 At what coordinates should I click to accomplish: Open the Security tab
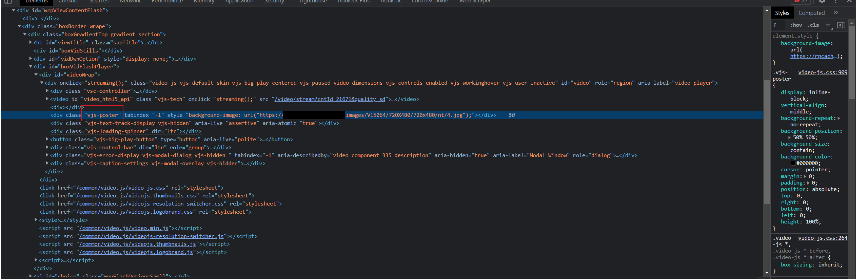point(274,1)
